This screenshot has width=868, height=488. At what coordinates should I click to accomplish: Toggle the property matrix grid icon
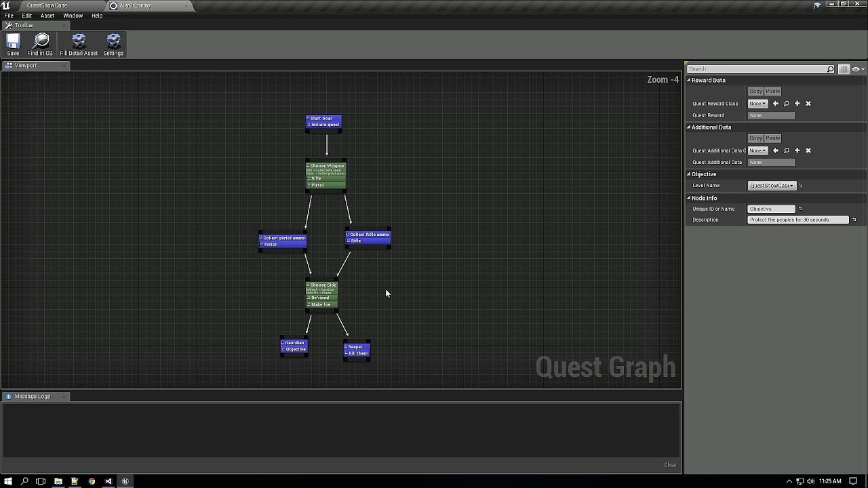(x=844, y=69)
